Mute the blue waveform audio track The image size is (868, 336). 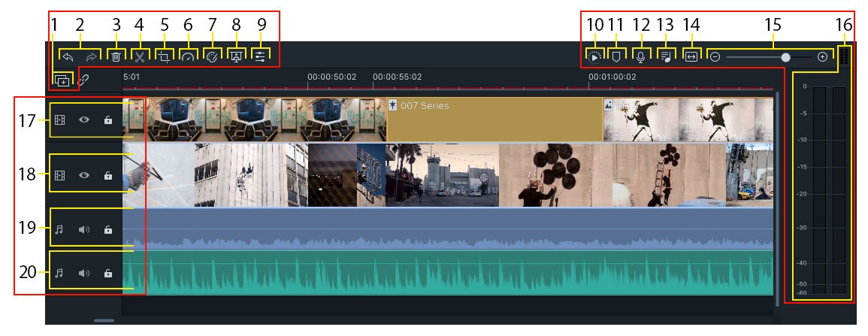click(x=84, y=229)
